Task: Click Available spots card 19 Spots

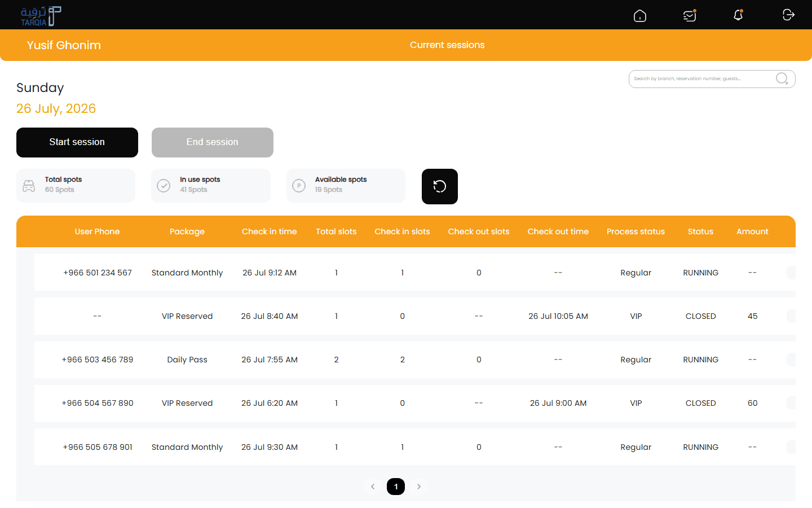Action: pos(346,186)
